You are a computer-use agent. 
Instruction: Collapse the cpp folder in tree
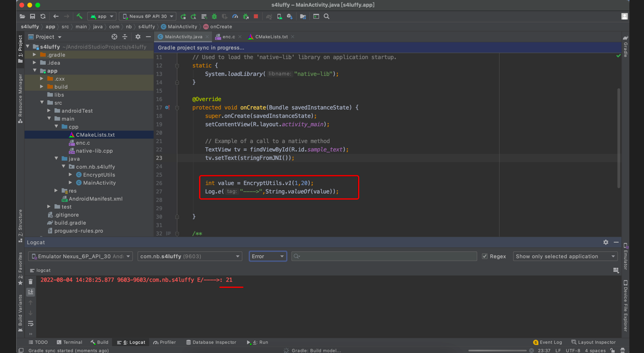point(56,127)
